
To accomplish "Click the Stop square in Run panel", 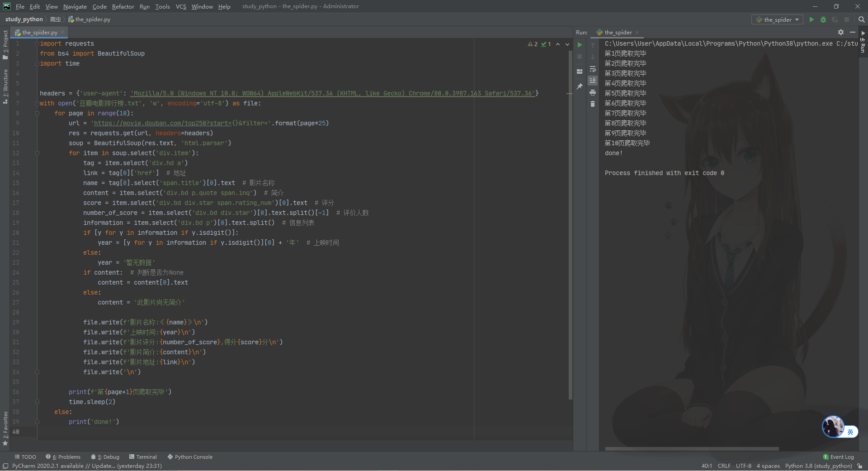I will [x=580, y=57].
